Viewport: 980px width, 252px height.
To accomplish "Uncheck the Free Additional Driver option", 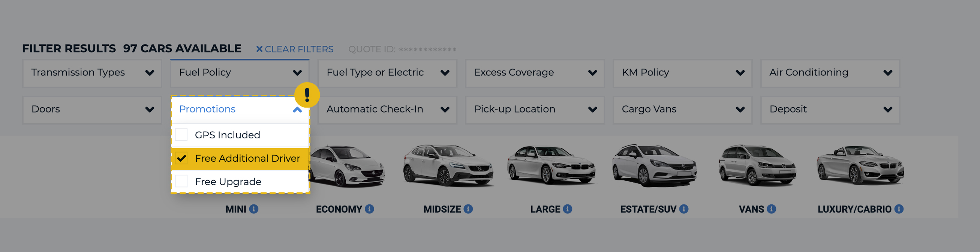I will click(182, 158).
